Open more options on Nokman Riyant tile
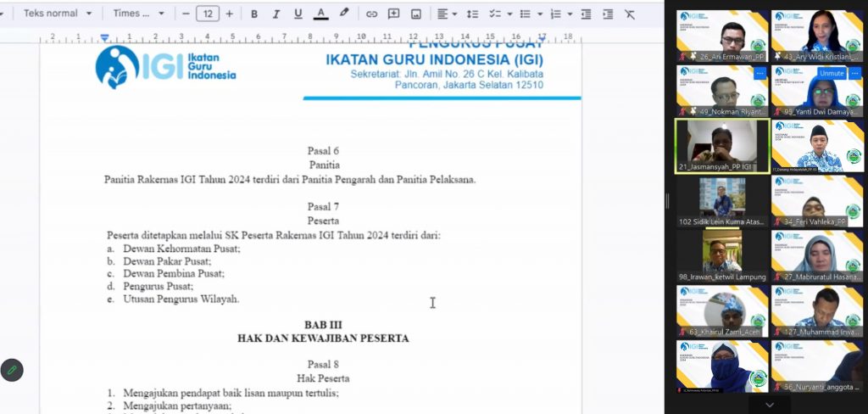 pos(760,73)
